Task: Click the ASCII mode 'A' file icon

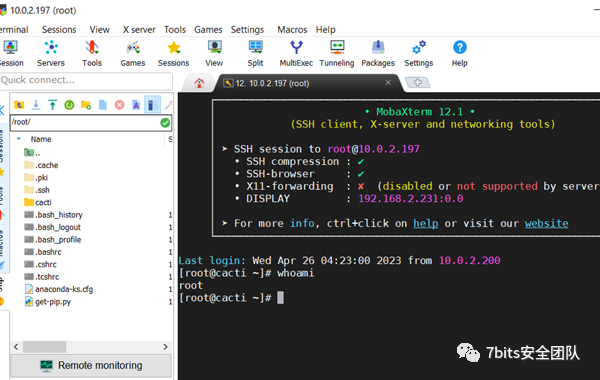Action: point(136,104)
